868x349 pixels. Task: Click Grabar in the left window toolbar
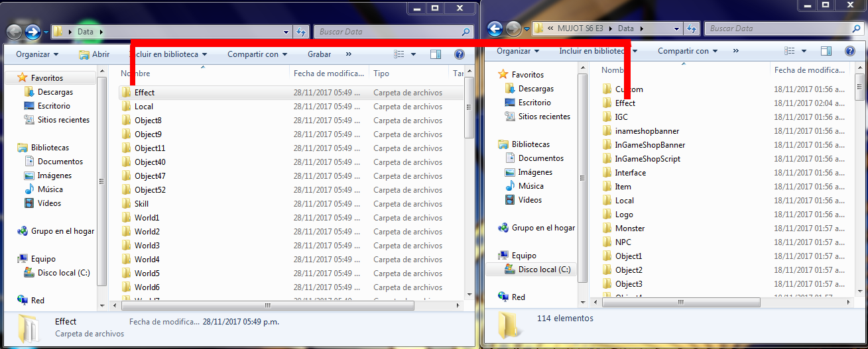[319, 54]
